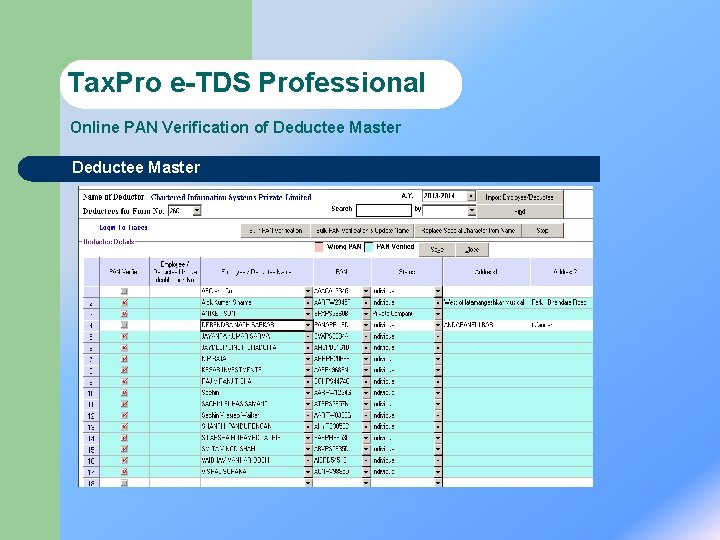The height and width of the screenshot is (540, 720).
Task: Click the Address1 cell in Alok Kumar Sharma row
Action: coord(487,303)
